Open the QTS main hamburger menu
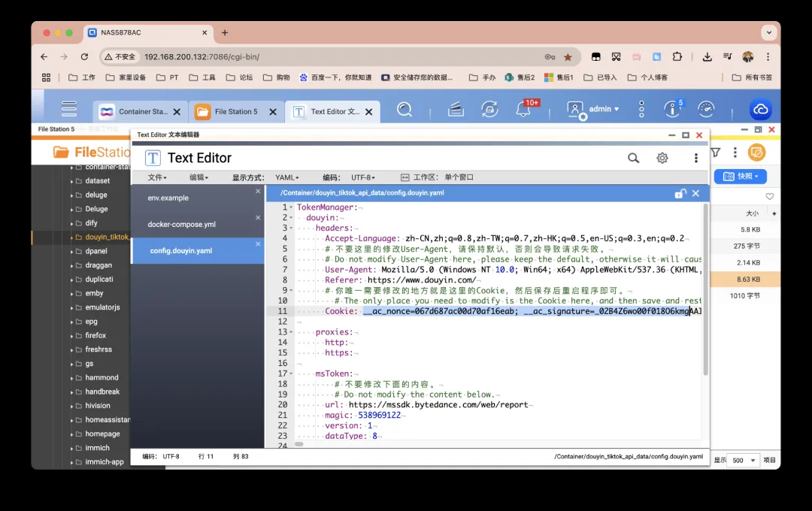This screenshot has width=812, height=511. pos(69,110)
